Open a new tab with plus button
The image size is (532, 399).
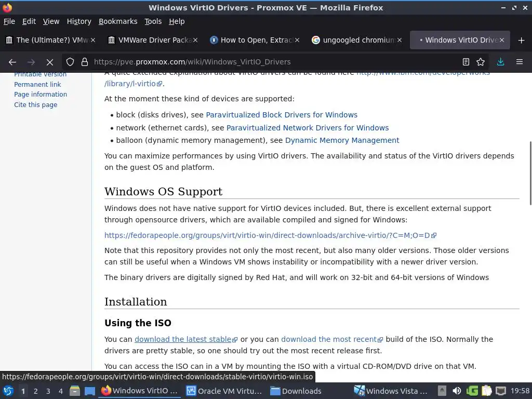tap(522, 41)
